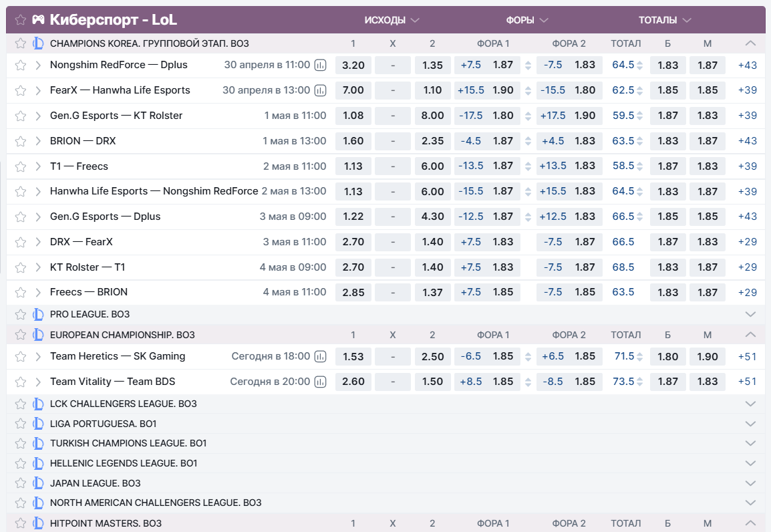Collapse the Champions Korea section
The height and width of the screenshot is (532, 771).
click(x=750, y=43)
